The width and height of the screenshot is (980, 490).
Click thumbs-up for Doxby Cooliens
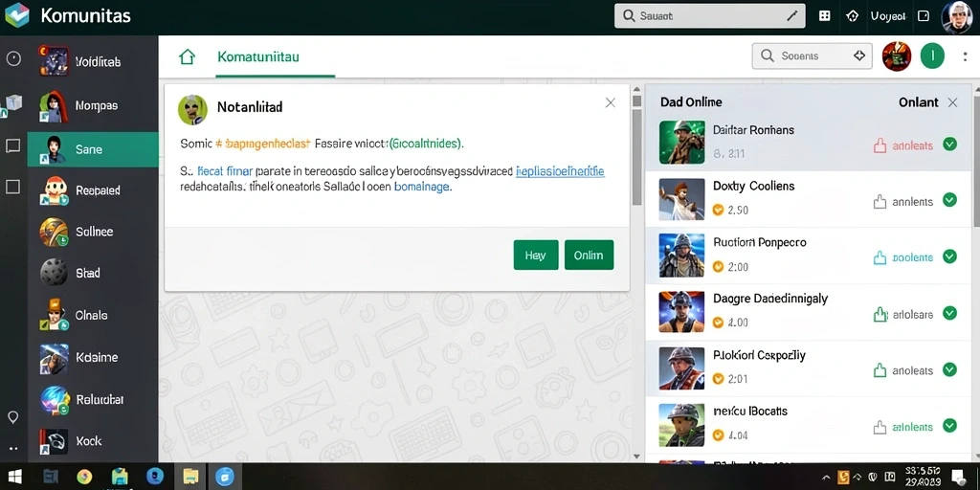(x=880, y=201)
